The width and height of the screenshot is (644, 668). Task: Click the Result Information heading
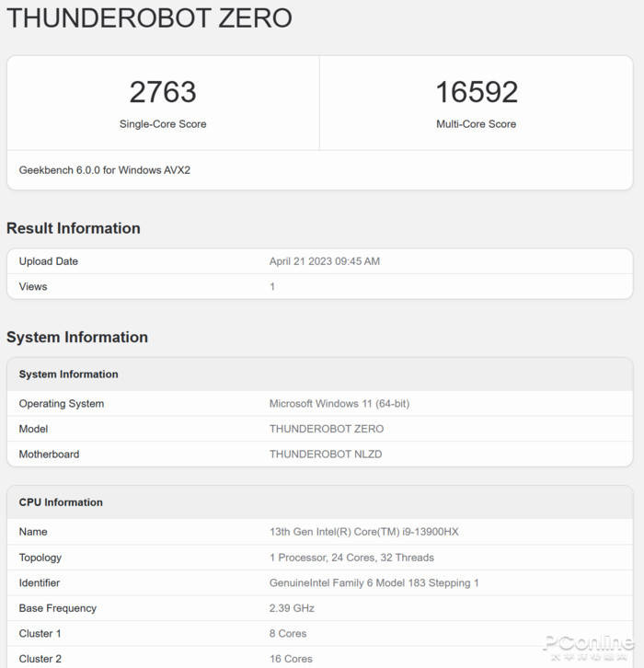74,228
